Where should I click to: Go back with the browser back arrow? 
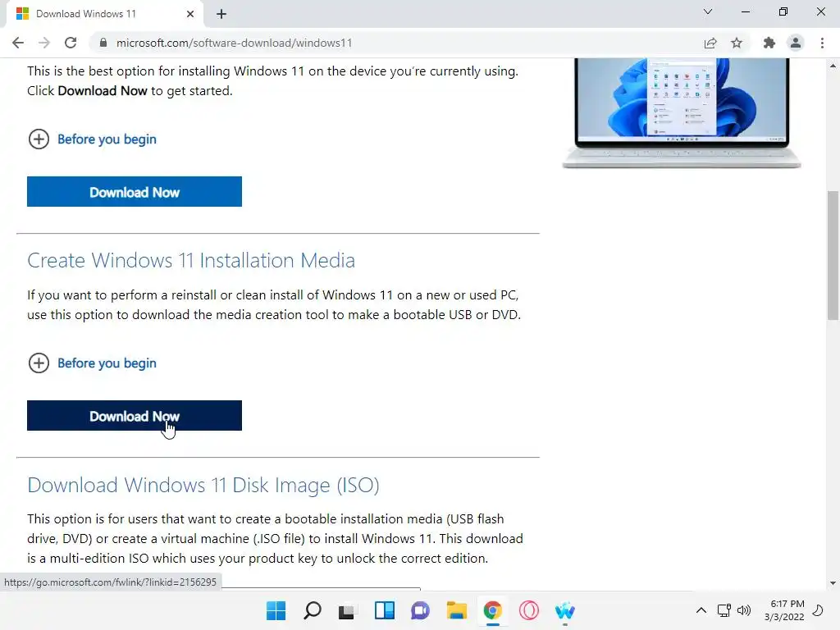[18, 43]
